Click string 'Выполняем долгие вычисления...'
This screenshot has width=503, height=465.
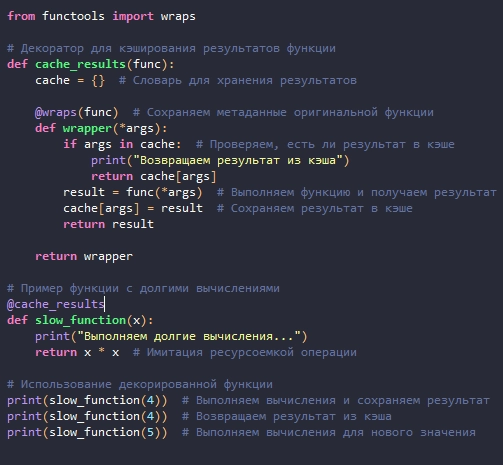189,336
